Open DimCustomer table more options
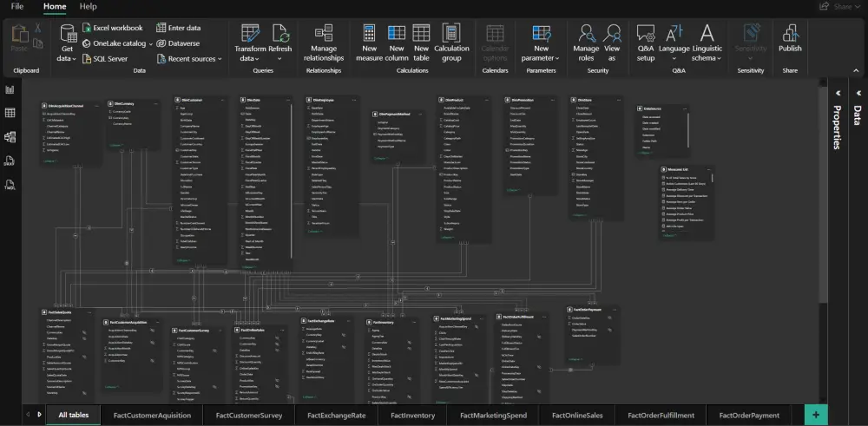This screenshot has height=426, width=868. click(x=222, y=100)
